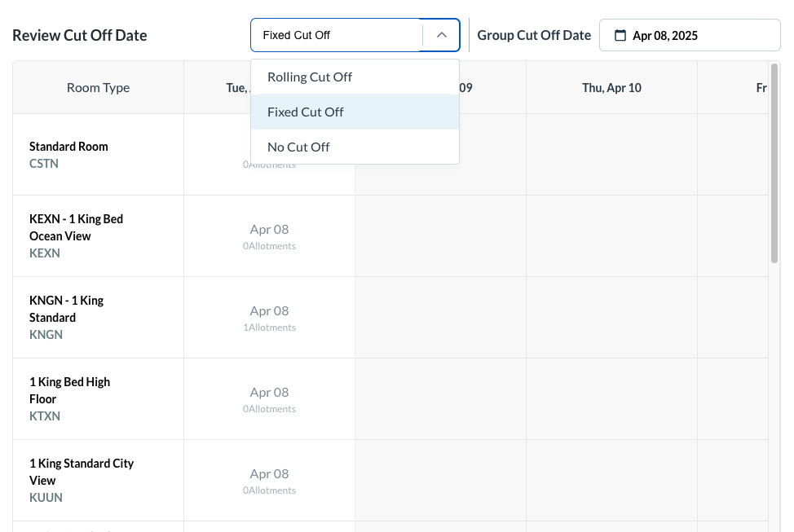The height and width of the screenshot is (532, 794).
Task: Click the Apr 08 cell showing 1 Allotments
Action: coord(269,318)
